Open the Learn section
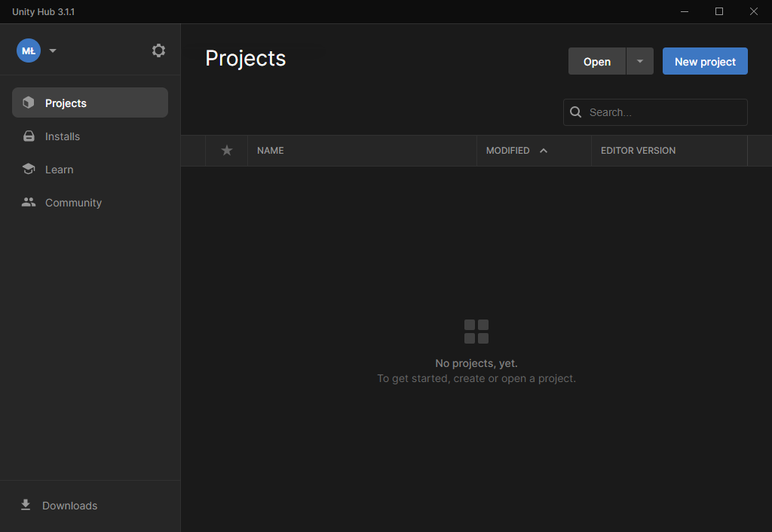Screen dimensions: 772x532 [x=90, y=170]
